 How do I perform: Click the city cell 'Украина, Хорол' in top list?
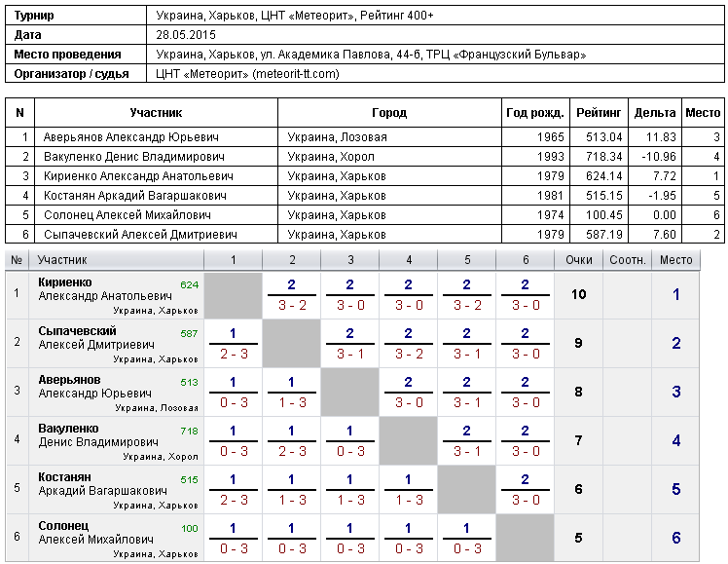point(331,157)
